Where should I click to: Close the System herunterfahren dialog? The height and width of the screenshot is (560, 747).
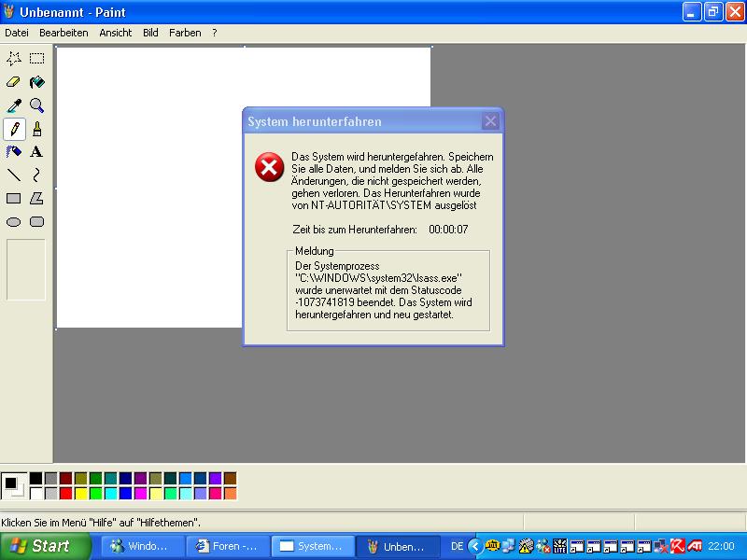pos(490,121)
